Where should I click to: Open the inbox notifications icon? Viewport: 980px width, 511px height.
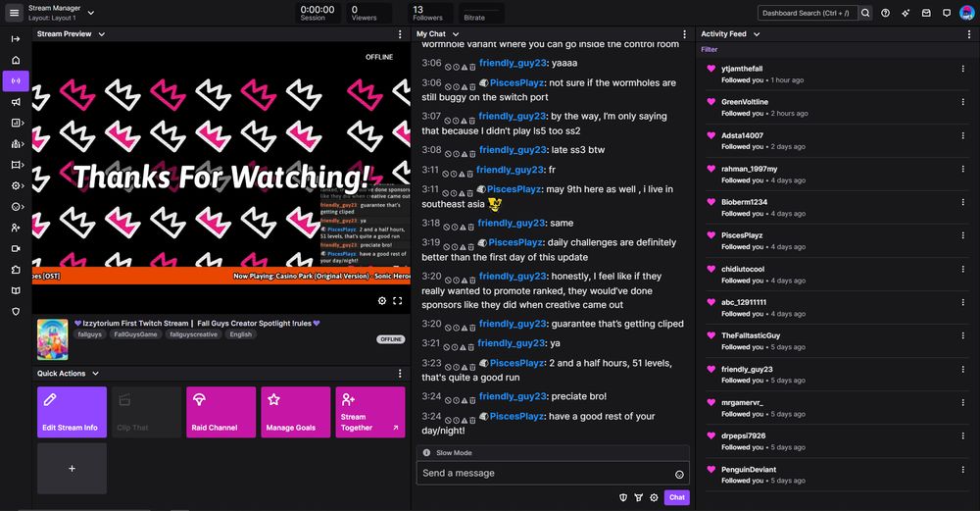(x=926, y=13)
